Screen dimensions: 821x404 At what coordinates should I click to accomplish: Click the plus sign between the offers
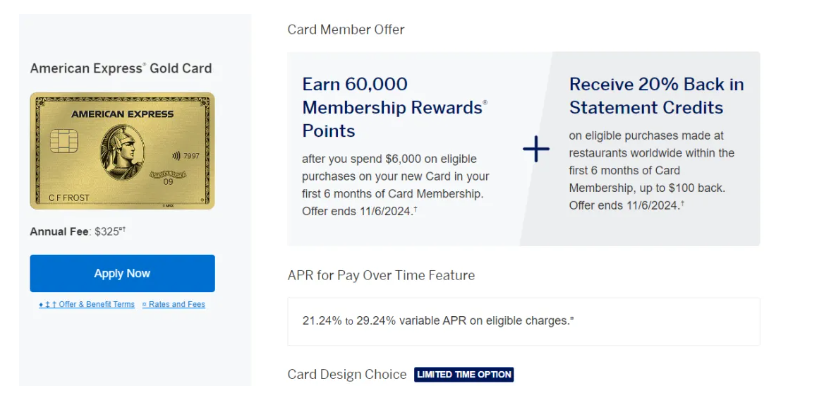(536, 150)
